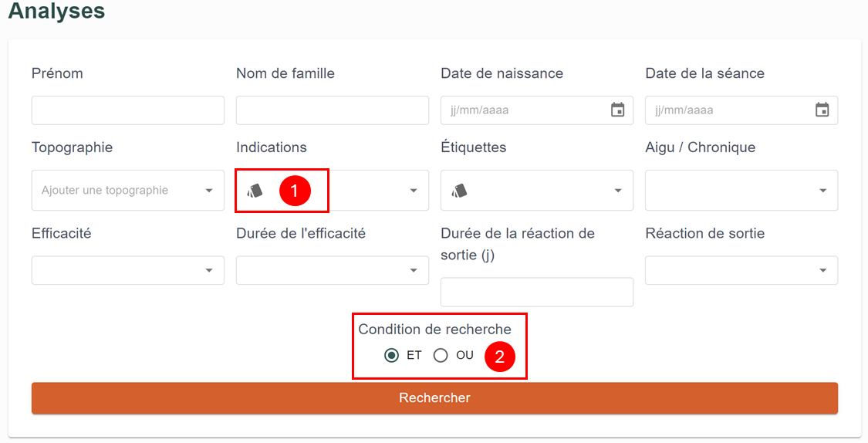Screen dimensions: 868x443
Task: Click the tag icon in Indications field
Action: (x=255, y=191)
